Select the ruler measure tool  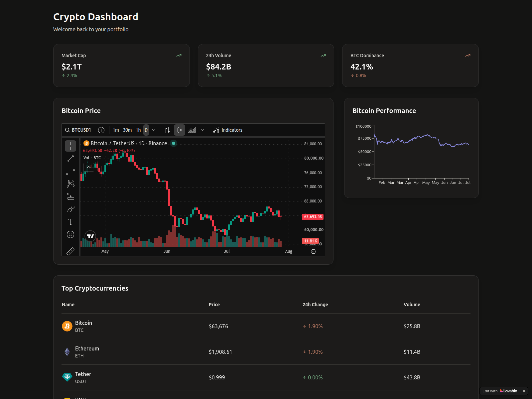[x=70, y=251]
